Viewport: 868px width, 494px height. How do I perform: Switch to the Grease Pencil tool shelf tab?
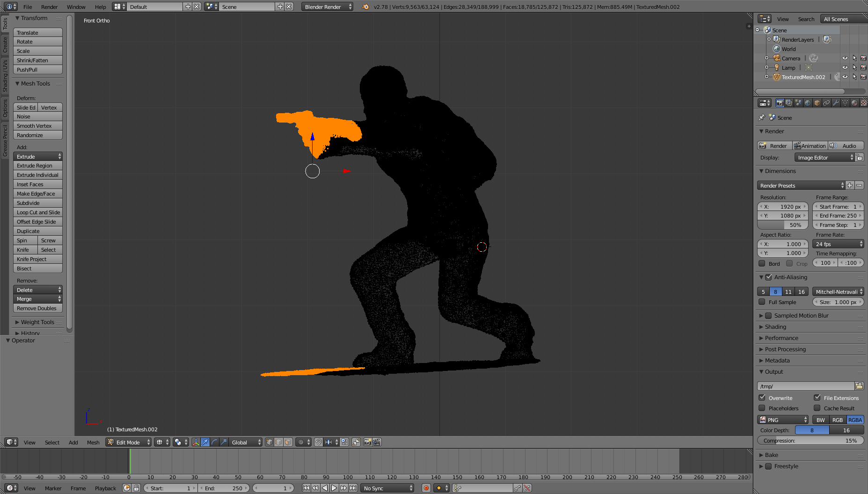click(x=5, y=140)
